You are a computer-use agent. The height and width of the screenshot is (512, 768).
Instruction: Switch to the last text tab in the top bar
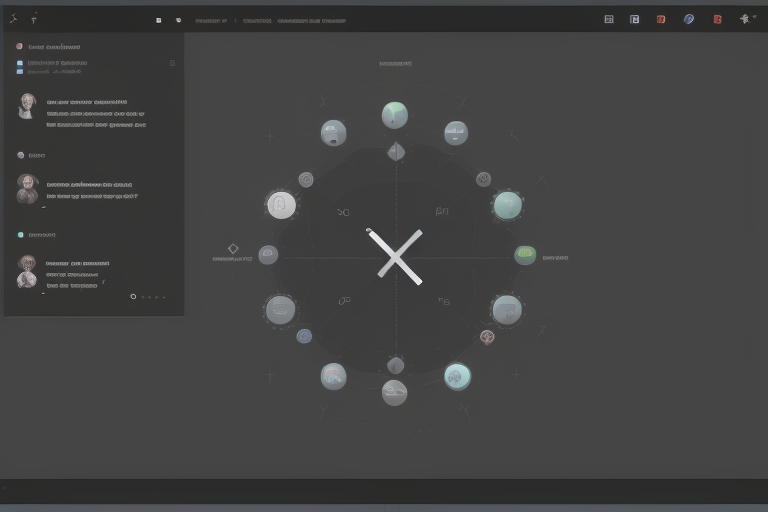[312, 19]
